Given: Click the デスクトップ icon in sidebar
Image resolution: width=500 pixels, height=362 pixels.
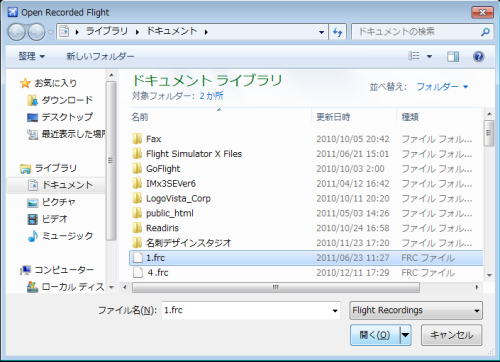Looking at the screenshot, I should tap(32, 117).
